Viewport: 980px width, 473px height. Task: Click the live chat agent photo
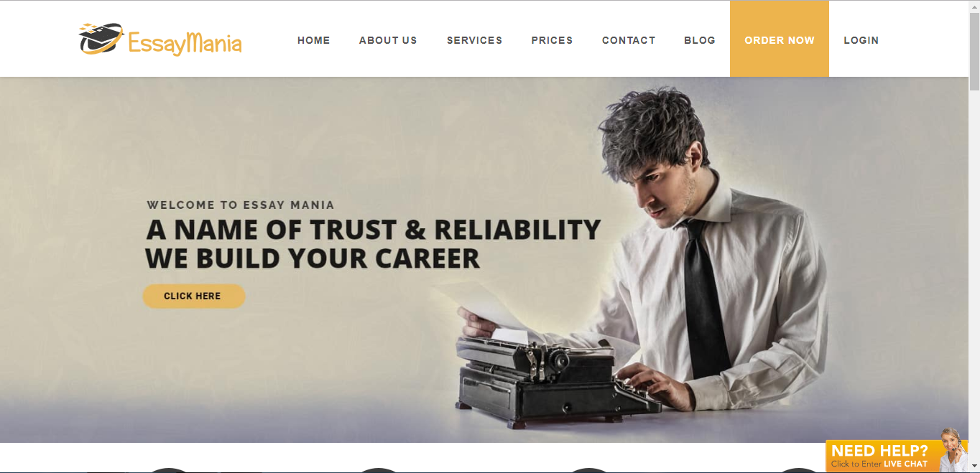click(949, 449)
